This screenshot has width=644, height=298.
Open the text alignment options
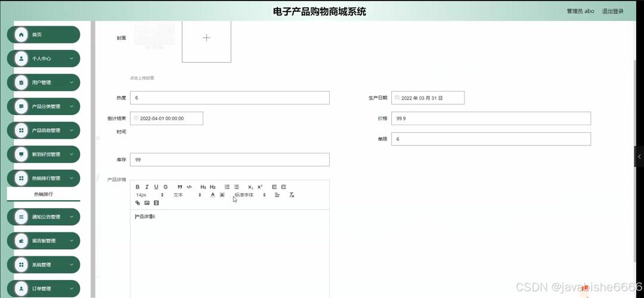277,195
